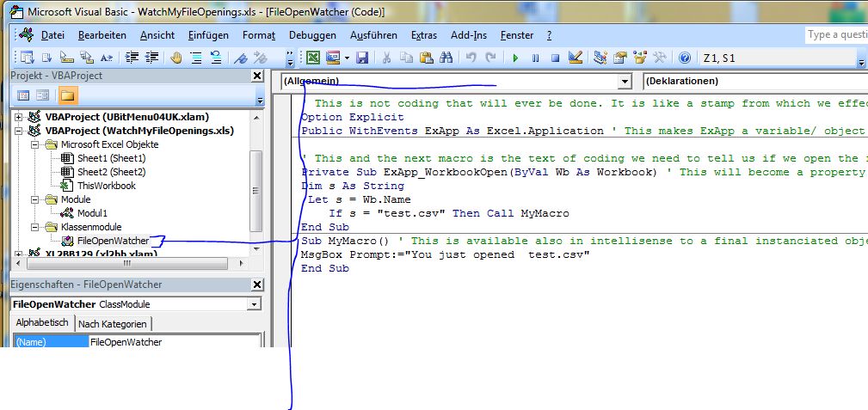Open the FileOpenWatcher ClassModule properties dropdown

pos(254,304)
